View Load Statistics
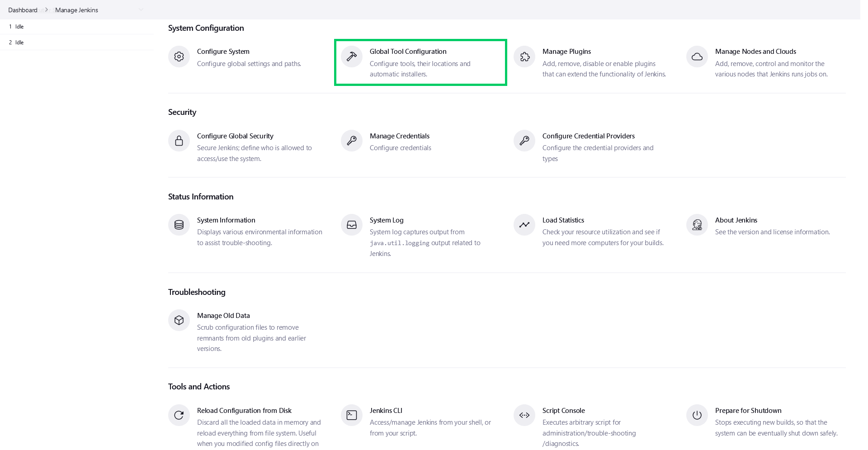The height and width of the screenshot is (450, 868). pos(563,220)
